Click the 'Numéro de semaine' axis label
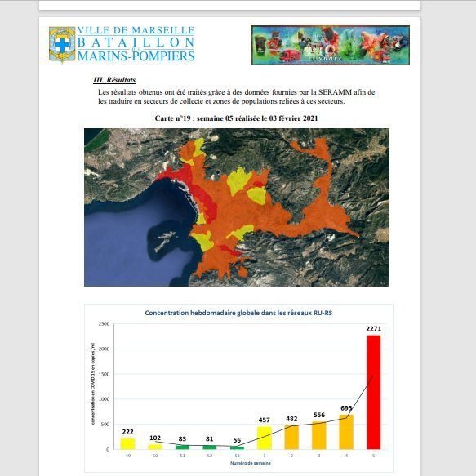 (251, 463)
